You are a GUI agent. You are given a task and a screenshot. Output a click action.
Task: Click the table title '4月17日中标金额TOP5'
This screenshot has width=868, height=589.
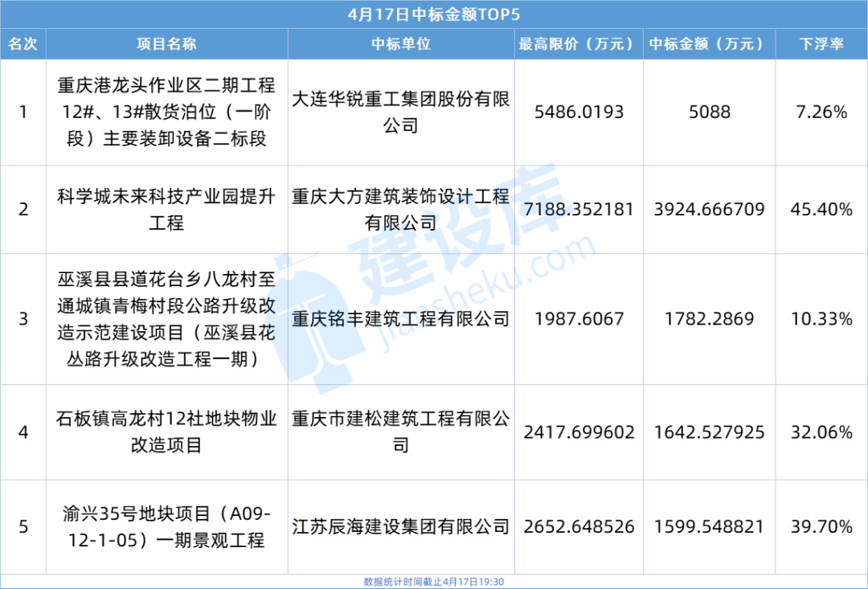(434, 14)
